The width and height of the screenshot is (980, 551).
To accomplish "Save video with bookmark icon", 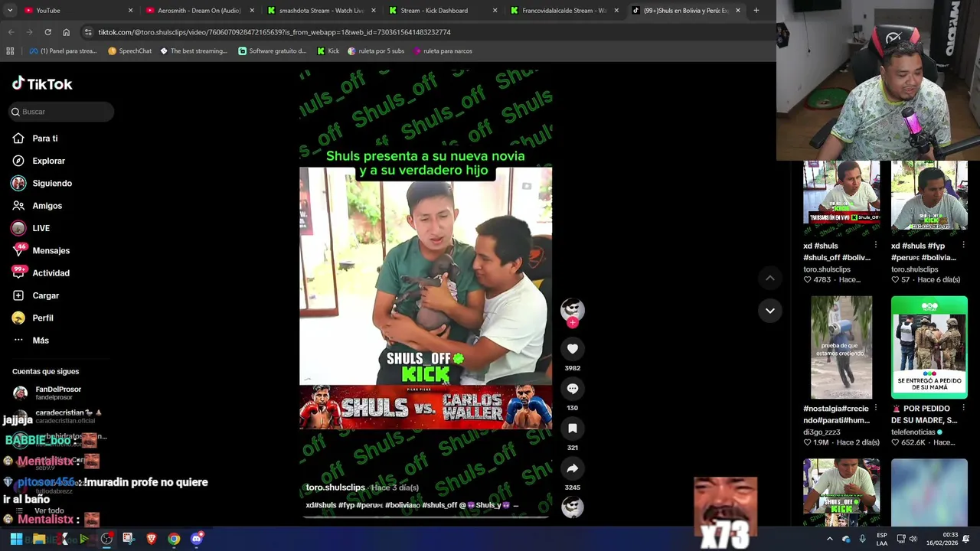I will point(572,429).
